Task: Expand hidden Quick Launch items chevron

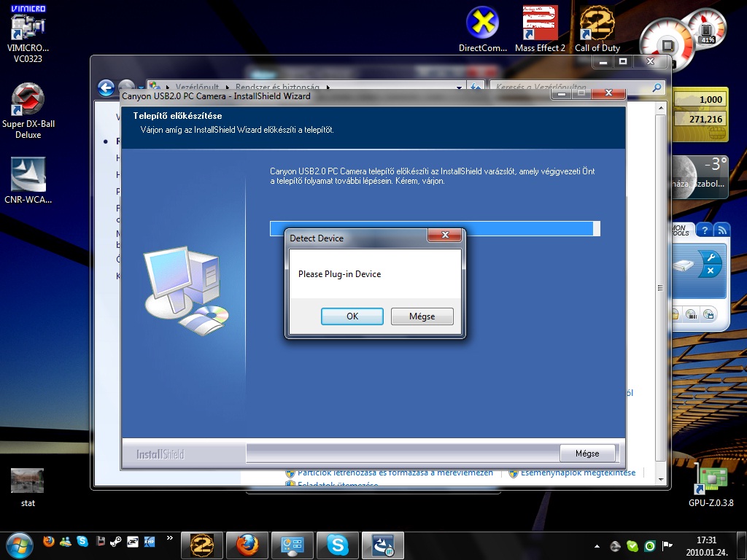Action: 169,538
